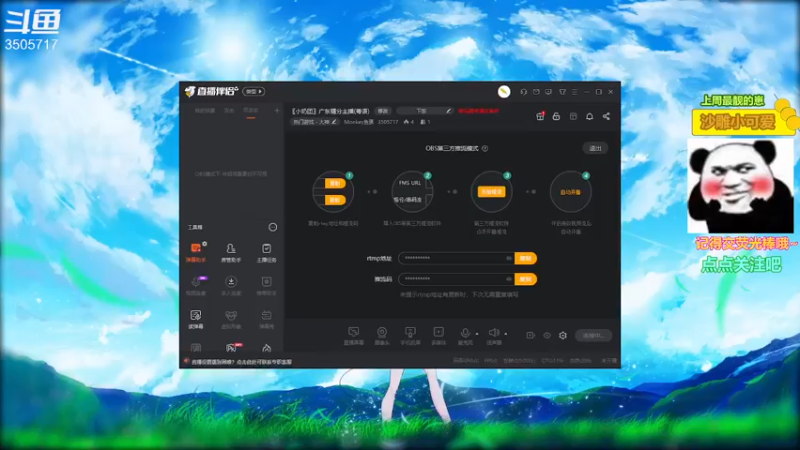Screen dimensions: 800x450
Task: Add phone screen-cast source
Action: click(x=410, y=336)
